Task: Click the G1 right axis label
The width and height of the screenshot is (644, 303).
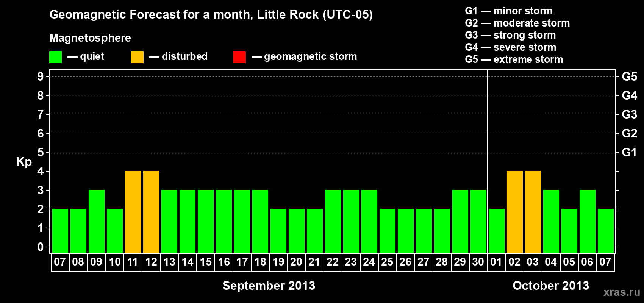Action: point(630,152)
